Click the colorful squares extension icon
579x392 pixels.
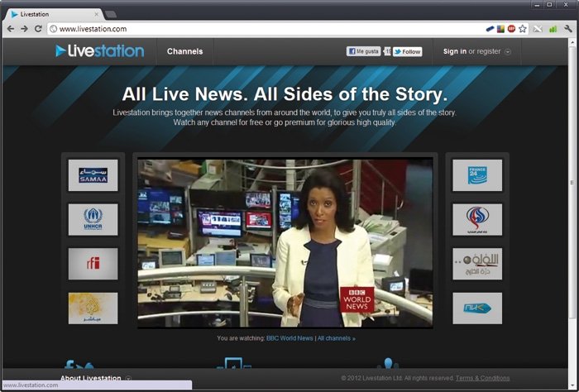click(x=500, y=29)
